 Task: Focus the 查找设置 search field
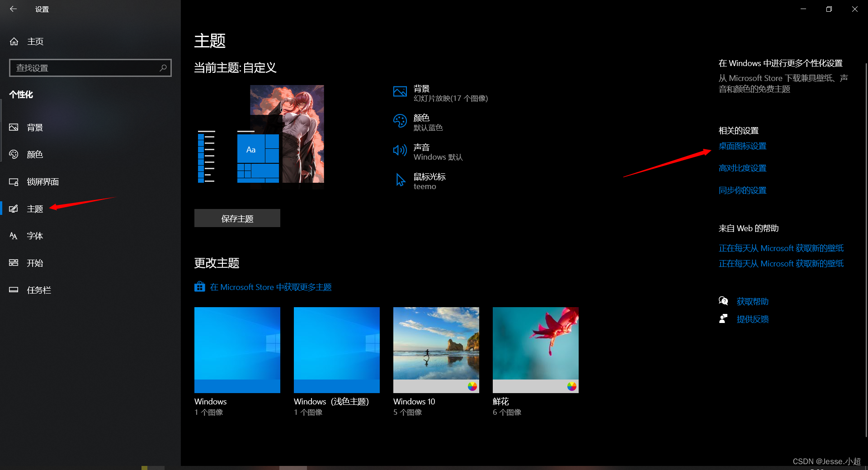(x=90, y=68)
